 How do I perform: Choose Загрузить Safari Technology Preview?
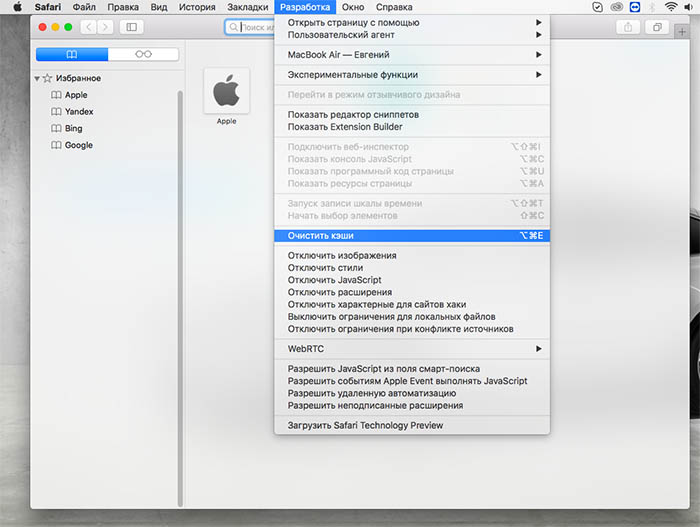click(412, 426)
